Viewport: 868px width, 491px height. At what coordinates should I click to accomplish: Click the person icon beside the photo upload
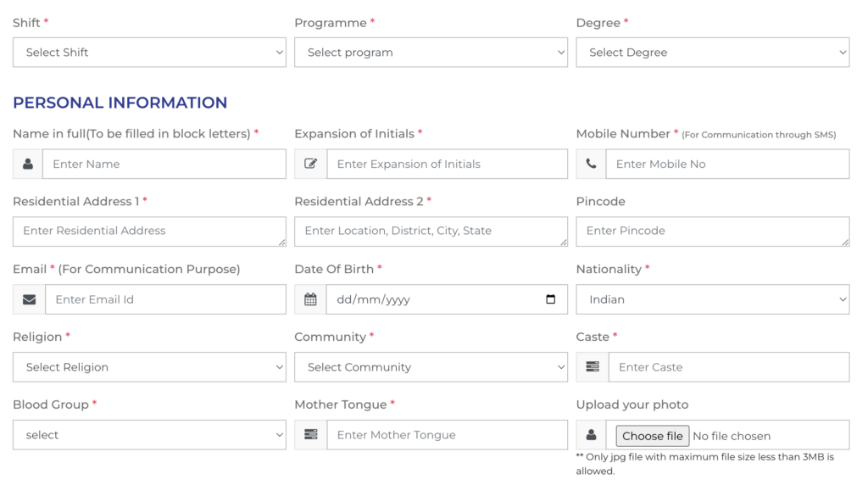591,434
